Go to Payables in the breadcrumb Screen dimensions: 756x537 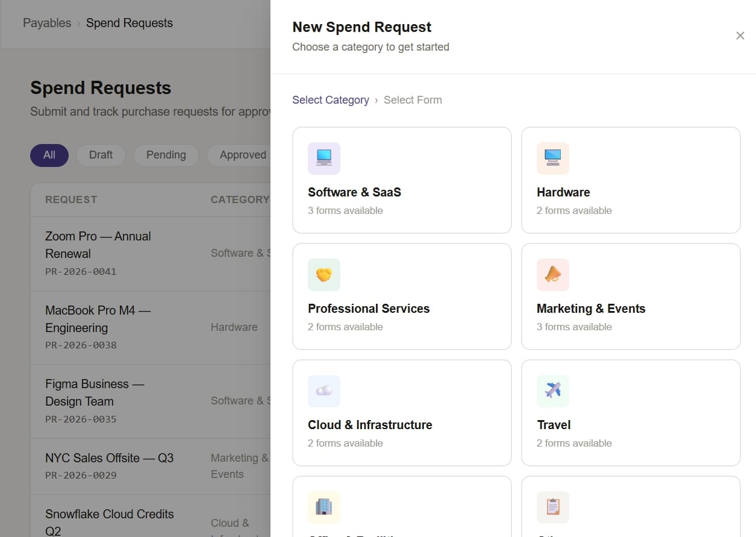47,23
